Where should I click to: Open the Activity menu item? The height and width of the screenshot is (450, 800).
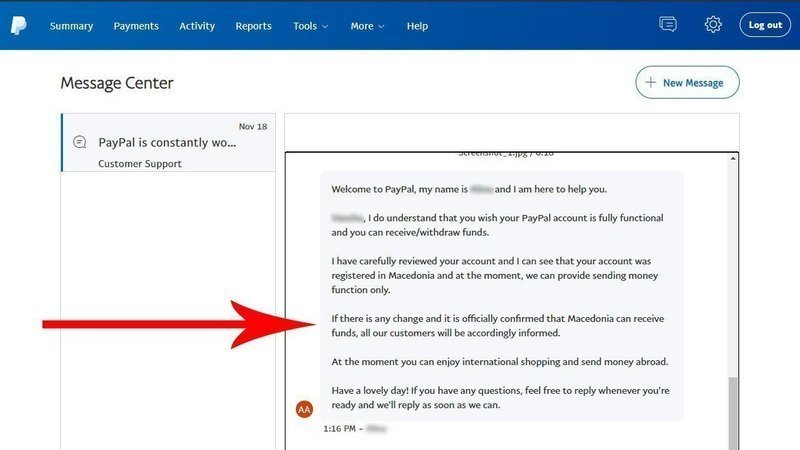point(197,26)
